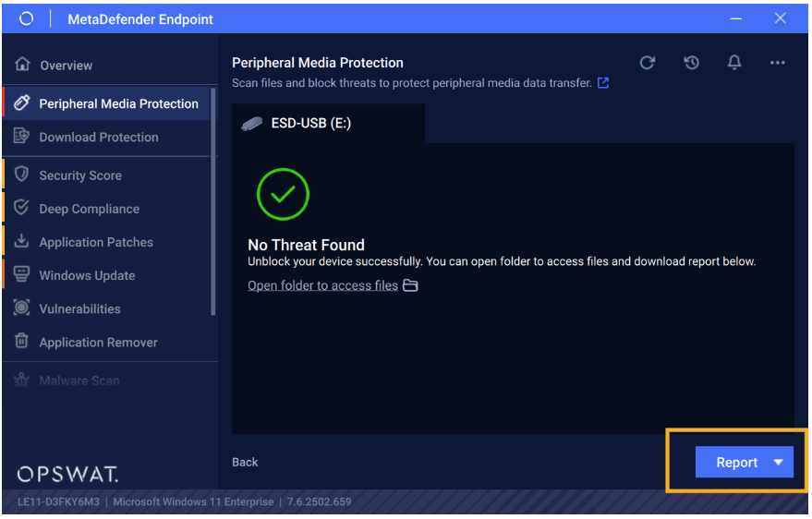
Task: Click 'MetaDefender Endpoint' title text
Action: (140, 19)
